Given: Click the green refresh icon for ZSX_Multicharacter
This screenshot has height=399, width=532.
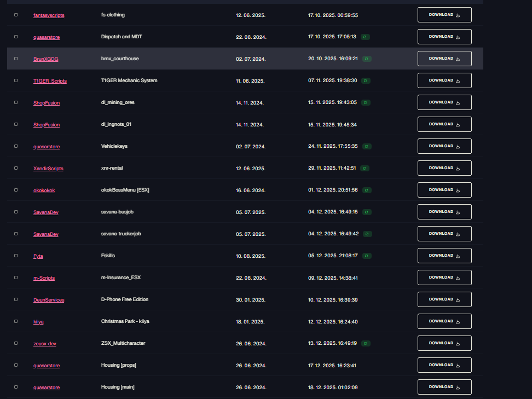Looking at the screenshot, I should (366, 343).
